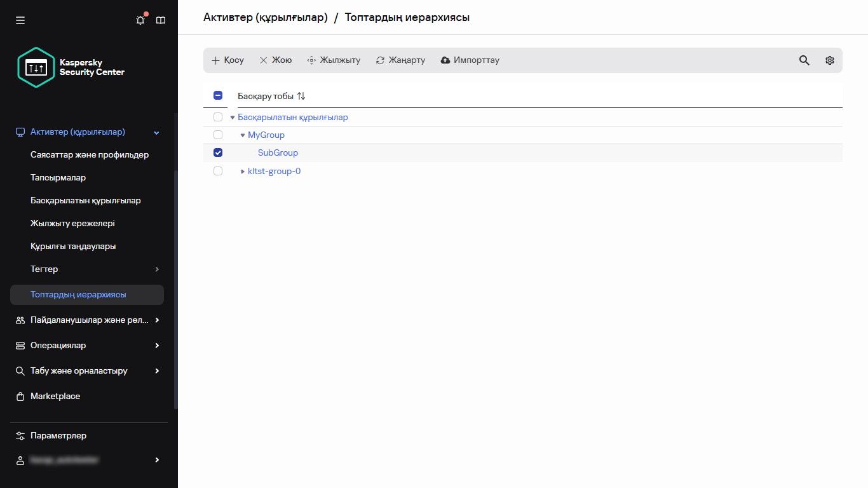Collapse the MyGroup tree node
Screen dimensions: 868x488
242,135
